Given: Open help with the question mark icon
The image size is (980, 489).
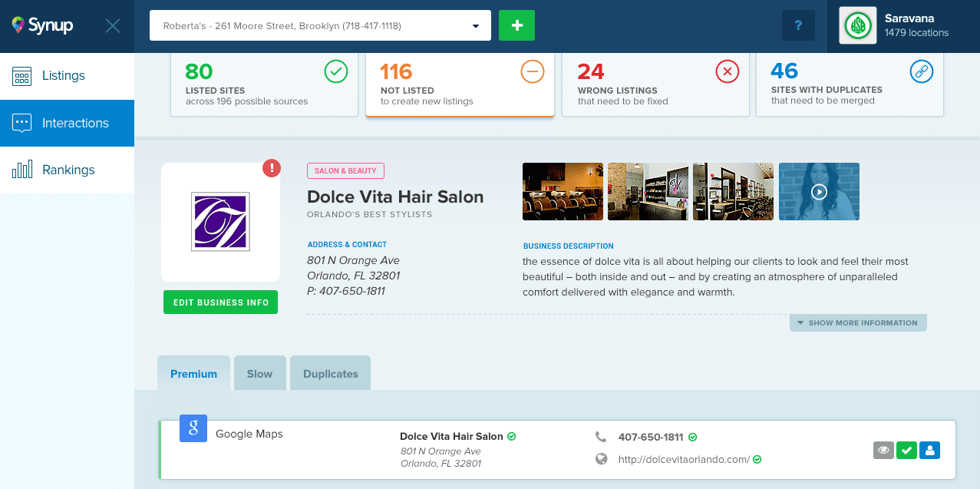Looking at the screenshot, I should coord(798,25).
